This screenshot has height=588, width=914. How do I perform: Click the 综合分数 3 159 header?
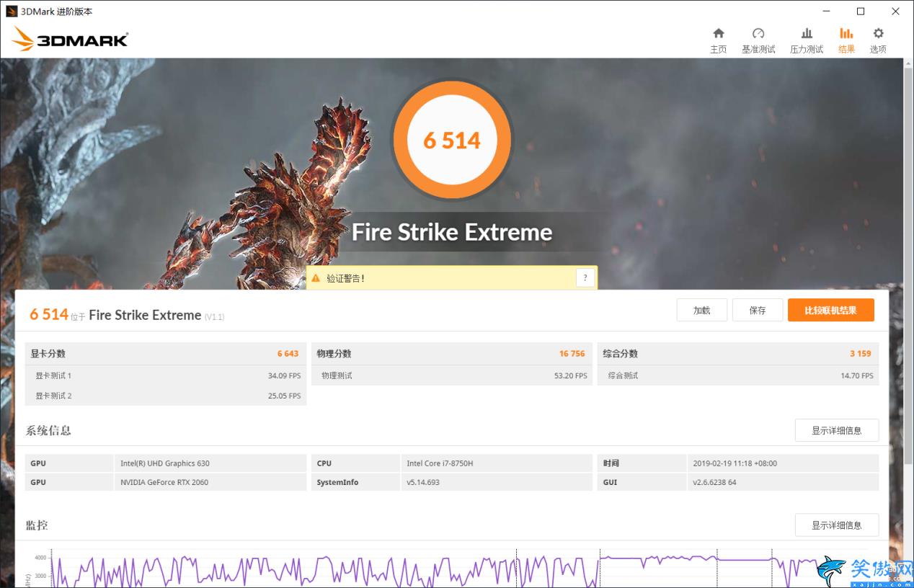[x=738, y=354]
